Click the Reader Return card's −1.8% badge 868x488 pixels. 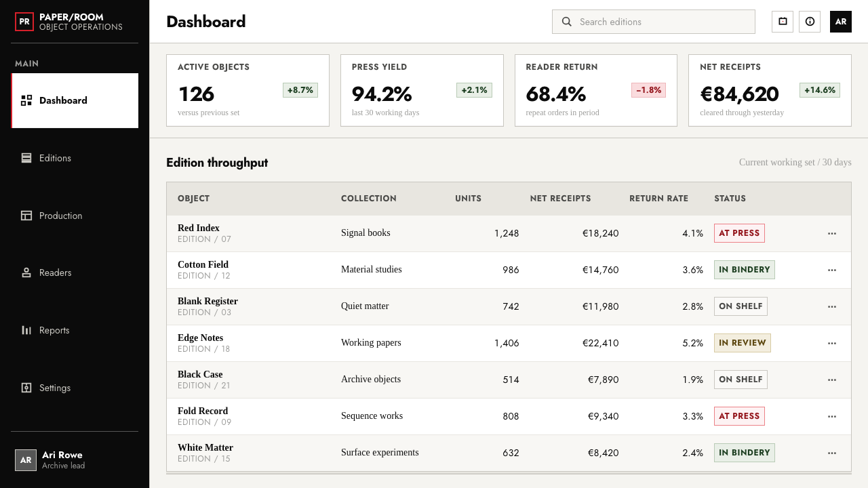point(648,90)
